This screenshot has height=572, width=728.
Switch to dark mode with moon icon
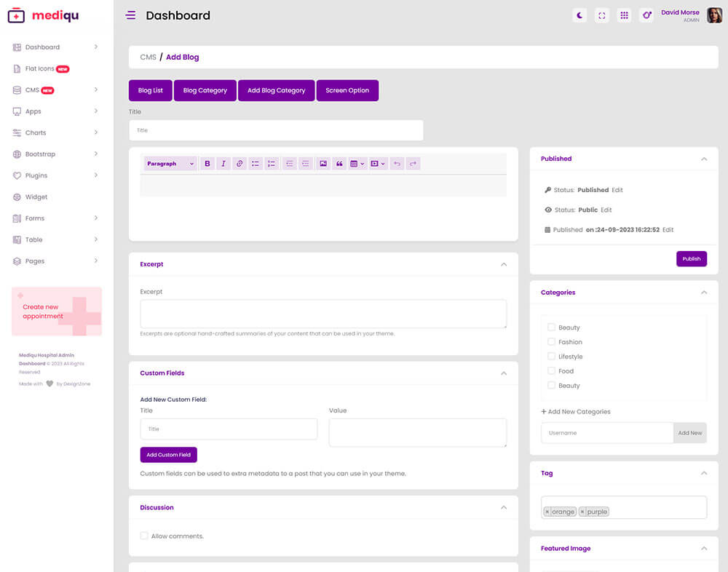click(x=579, y=15)
